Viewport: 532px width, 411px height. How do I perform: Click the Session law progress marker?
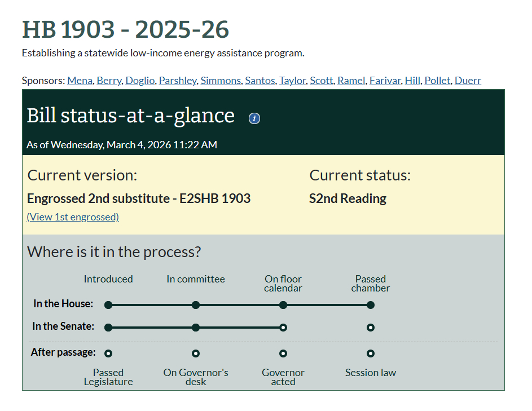coord(371,353)
